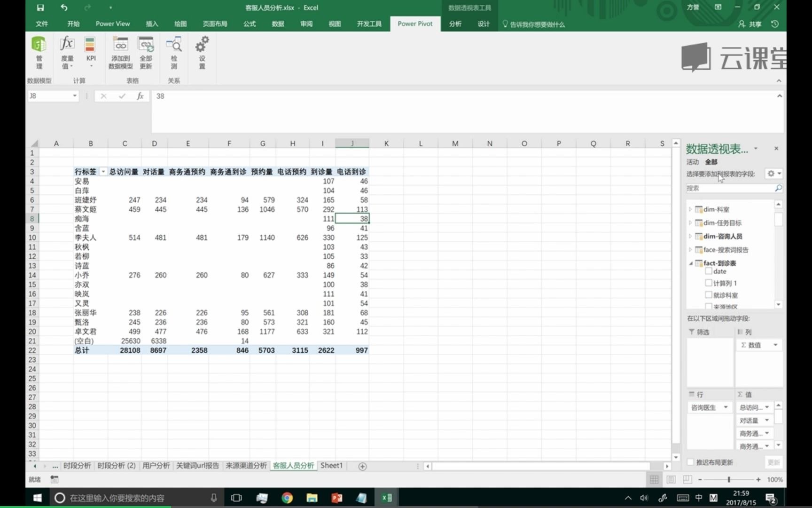The width and height of the screenshot is (812, 508).
Task: Expand the dim-科室 table
Action: pos(690,209)
